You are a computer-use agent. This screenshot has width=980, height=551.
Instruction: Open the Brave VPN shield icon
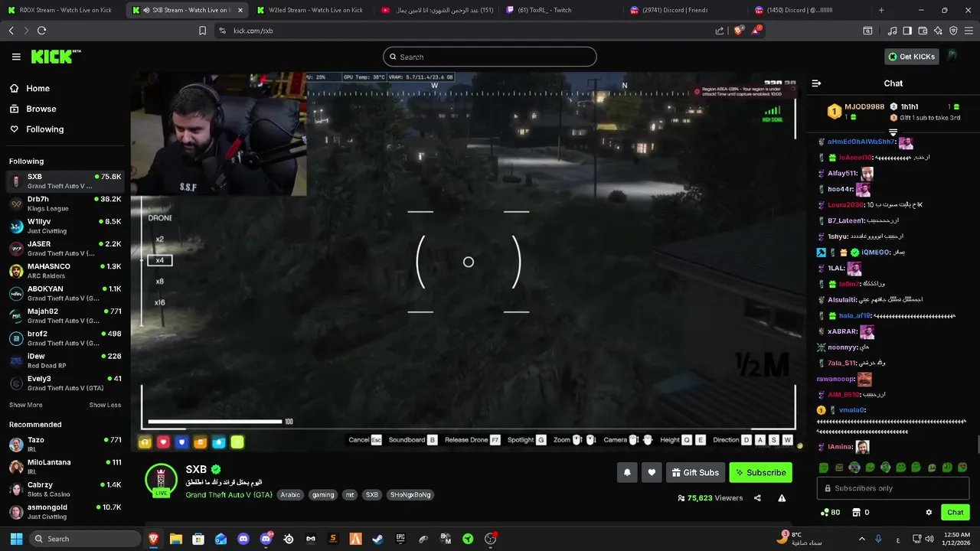coord(953,31)
